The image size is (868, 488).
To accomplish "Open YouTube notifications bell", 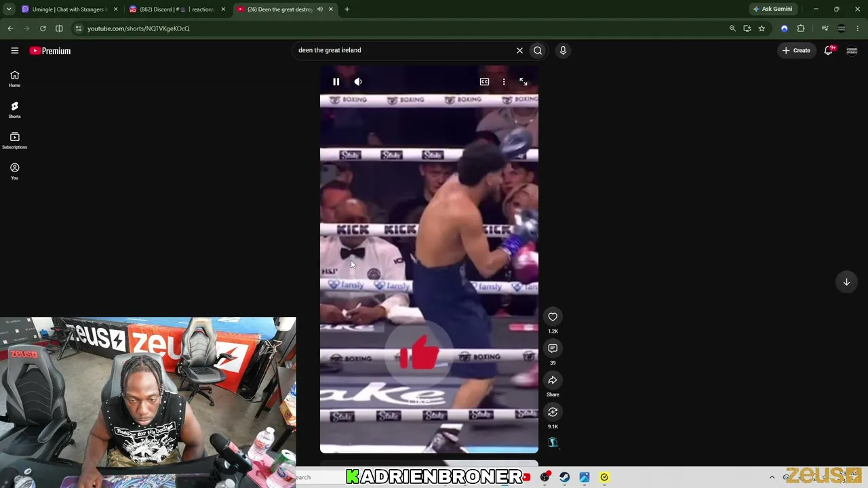I will (x=829, y=50).
